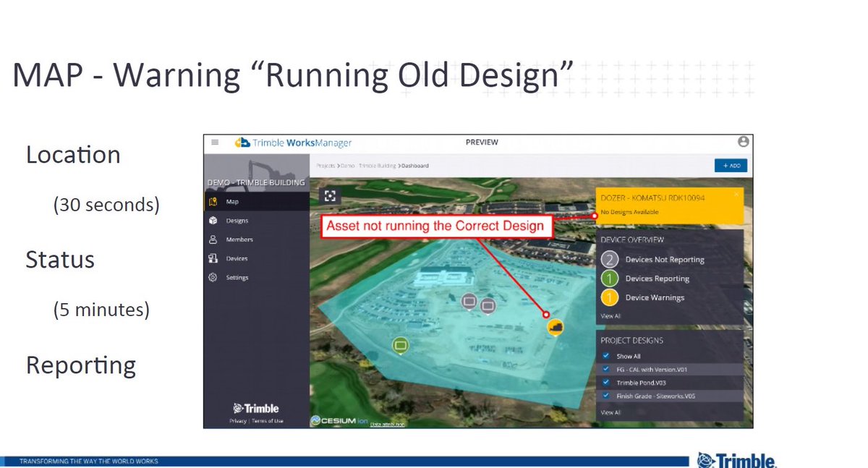Toggle Finish Grade - Siteworks.V05 checkbox

606,396
